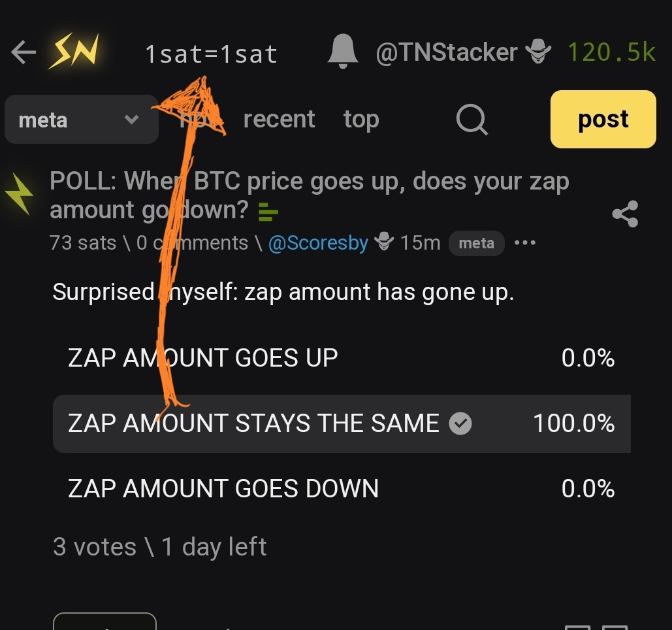Open the @TNStacker account menu
Screen dimensions: 672x630
click(446, 52)
